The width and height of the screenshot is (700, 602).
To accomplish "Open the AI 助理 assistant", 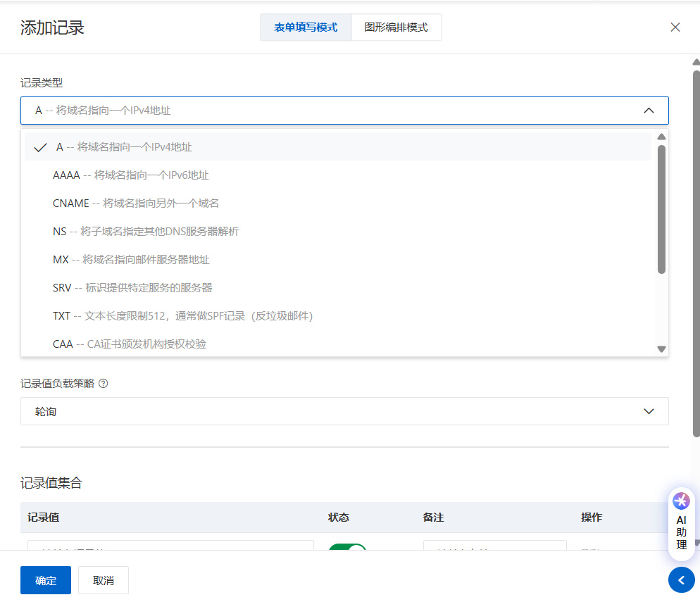I will (x=681, y=524).
